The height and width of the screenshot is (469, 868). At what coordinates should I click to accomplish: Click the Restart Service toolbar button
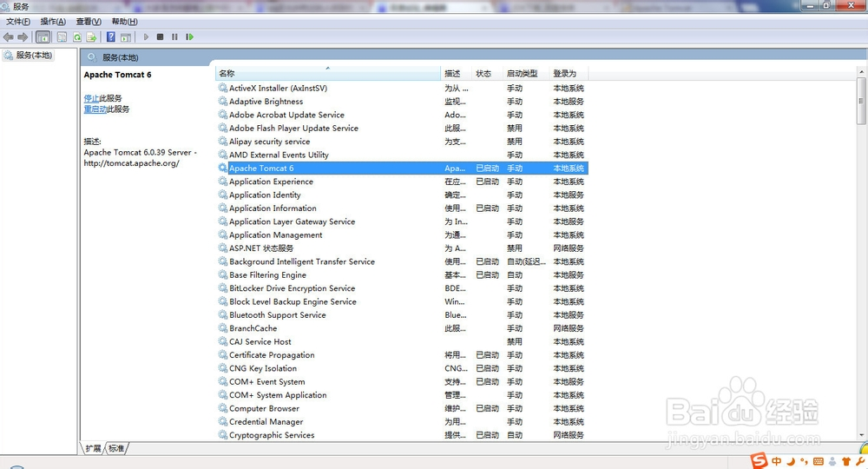click(189, 37)
